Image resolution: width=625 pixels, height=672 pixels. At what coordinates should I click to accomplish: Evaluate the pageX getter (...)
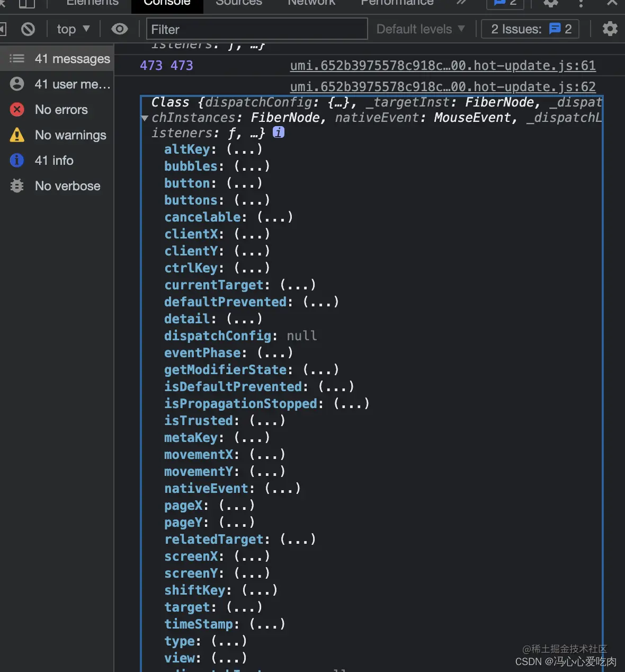[237, 506]
